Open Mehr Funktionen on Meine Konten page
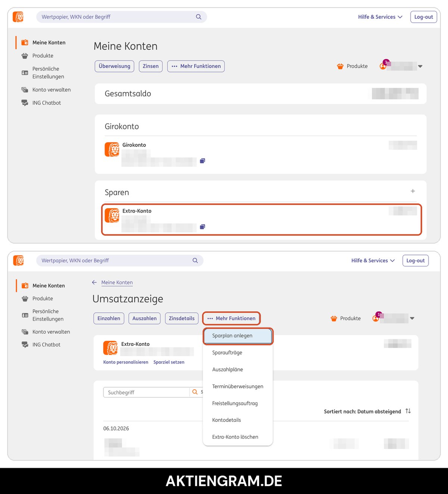The width and height of the screenshot is (448, 494). tap(196, 66)
